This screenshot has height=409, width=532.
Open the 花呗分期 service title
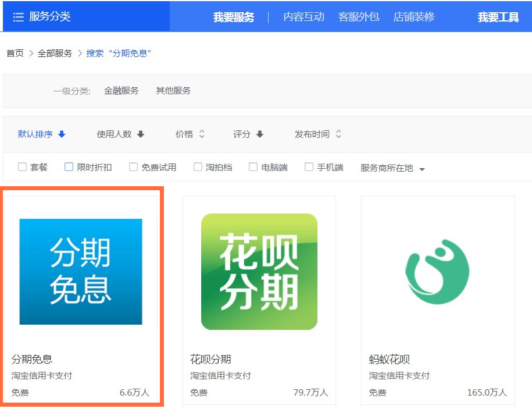click(210, 359)
